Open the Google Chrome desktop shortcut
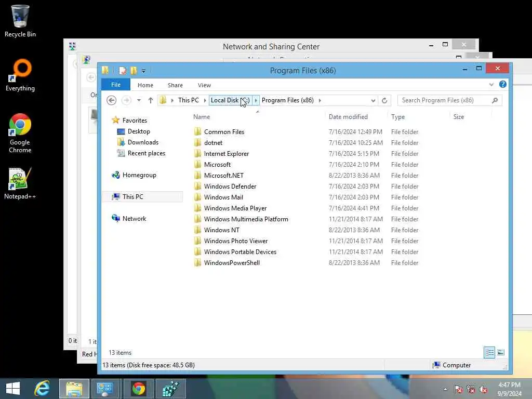This screenshot has width=532, height=399. 20,132
